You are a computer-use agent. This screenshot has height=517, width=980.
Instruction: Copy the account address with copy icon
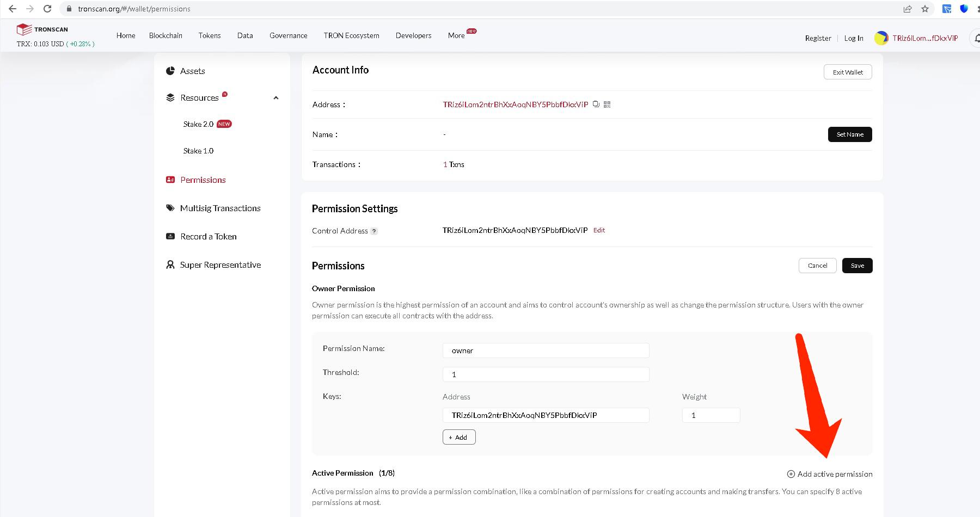(x=596, y=104)
